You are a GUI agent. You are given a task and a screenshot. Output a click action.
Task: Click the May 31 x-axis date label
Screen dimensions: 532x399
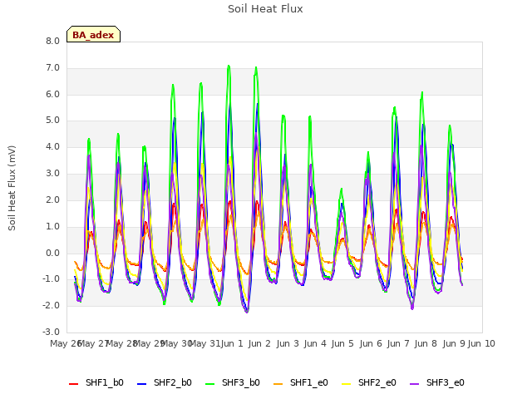point(204,343)
